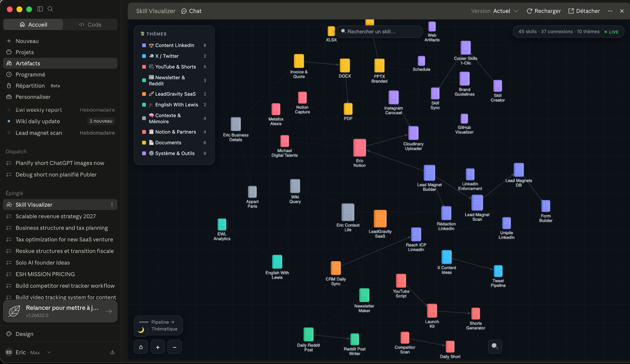Open Planify short ChatGPT images now

pyautogui.click(x=60, y=163)
